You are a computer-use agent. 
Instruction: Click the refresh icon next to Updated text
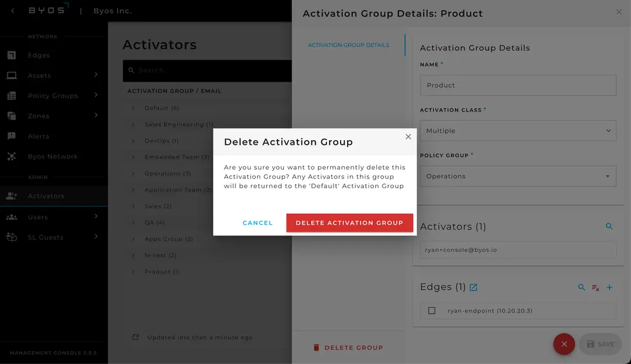pyautogui.click(x=136, y=338)
